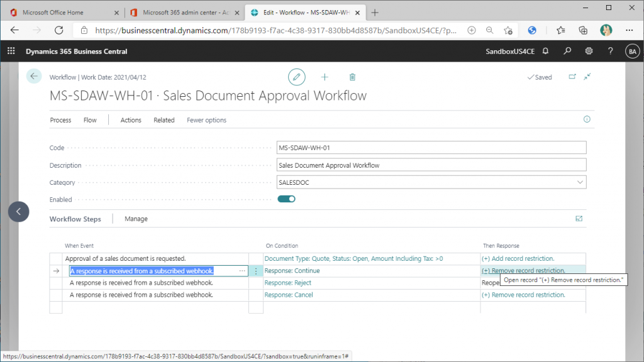Click Dynamics 365 Business Central title
The width and height of the screenshot is (644, 362).
pyautogui.click(x=76, y=52)
